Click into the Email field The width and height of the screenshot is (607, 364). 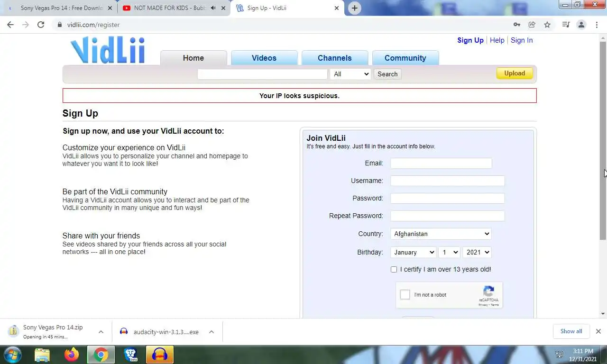(441, 163)
